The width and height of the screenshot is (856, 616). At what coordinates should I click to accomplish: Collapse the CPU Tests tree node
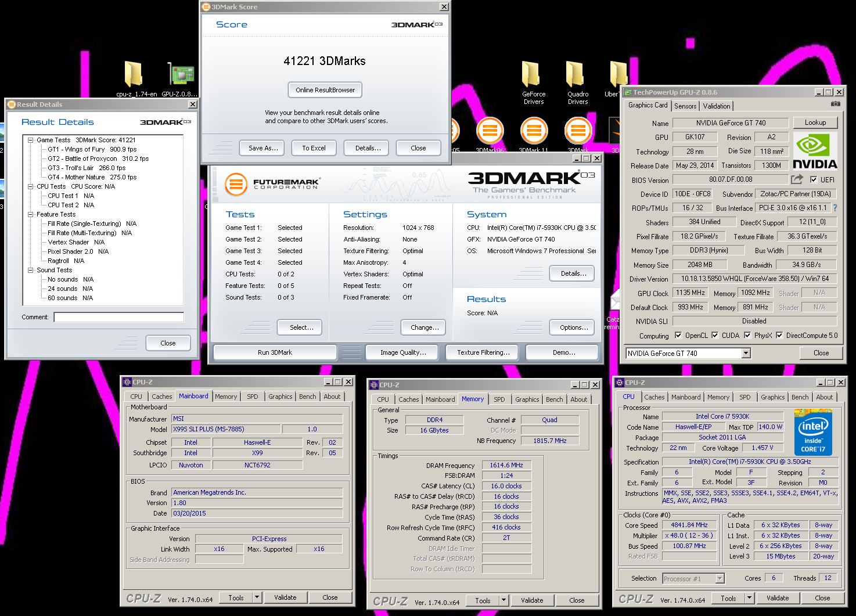pyautogui.click(x=31, y=186)
